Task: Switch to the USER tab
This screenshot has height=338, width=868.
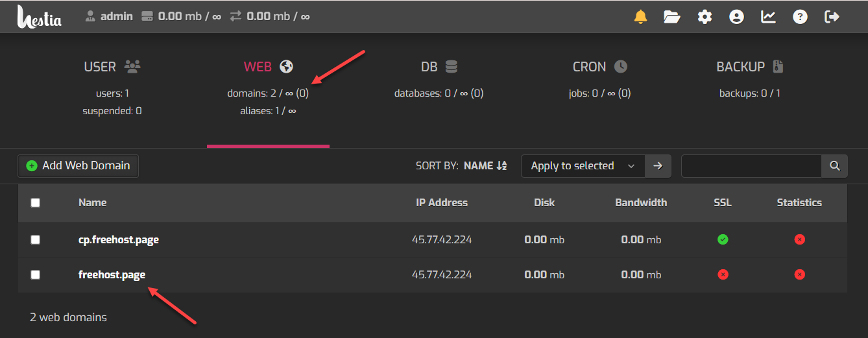Action: tap(112, 67)
